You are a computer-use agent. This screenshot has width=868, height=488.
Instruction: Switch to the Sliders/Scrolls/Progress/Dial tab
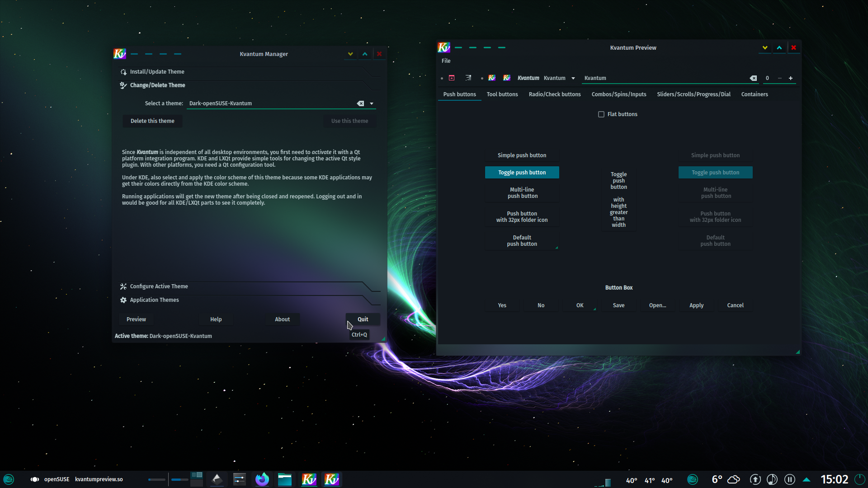[693, 94]
